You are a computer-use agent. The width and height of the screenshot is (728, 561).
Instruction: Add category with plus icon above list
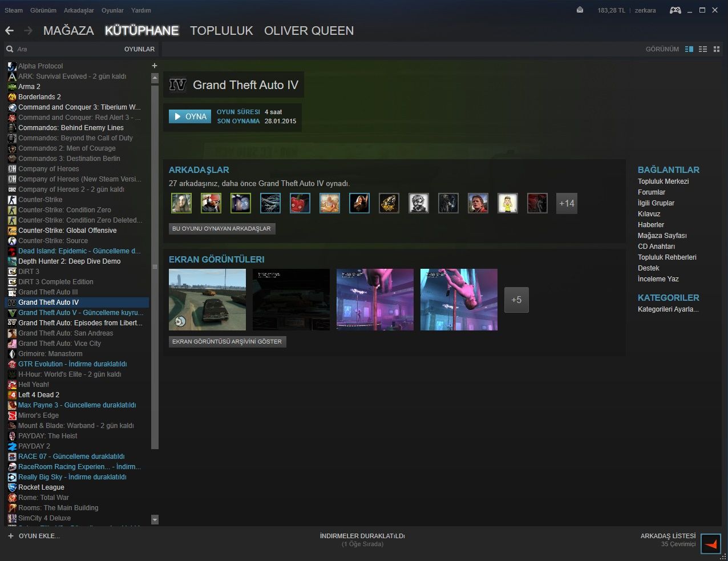pyautogui.click(x=155, y=66)
